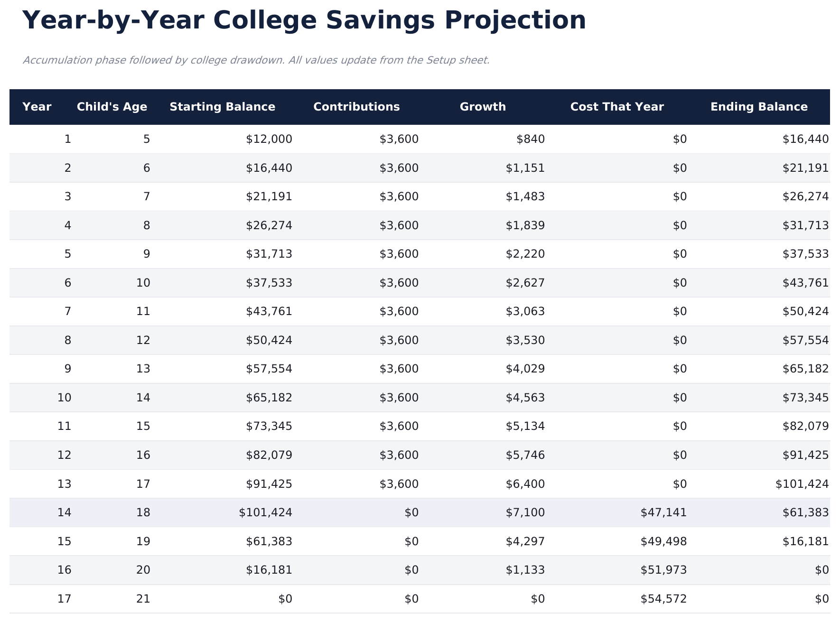Image resolution: width=840 pixels, height=623 pixels.
Task: Select the $49,498 cost cell
Action: 663,541
